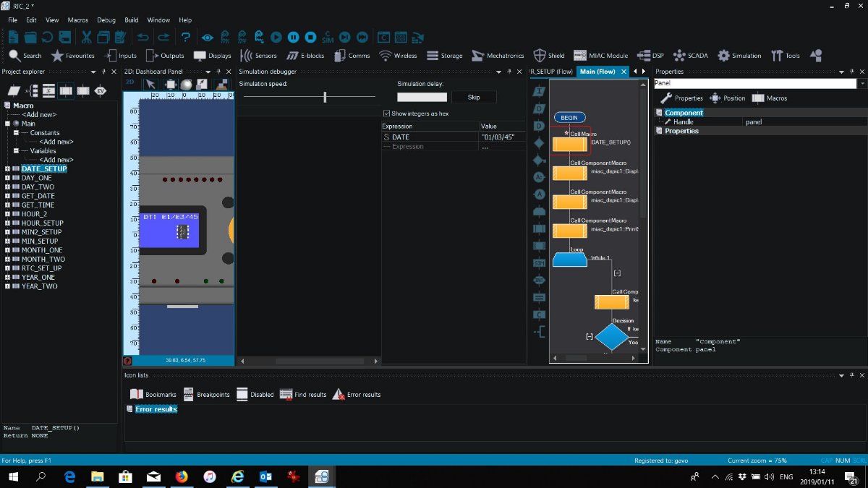
Task: Click the Help question mark icon
Action: (x=186, y=37)
